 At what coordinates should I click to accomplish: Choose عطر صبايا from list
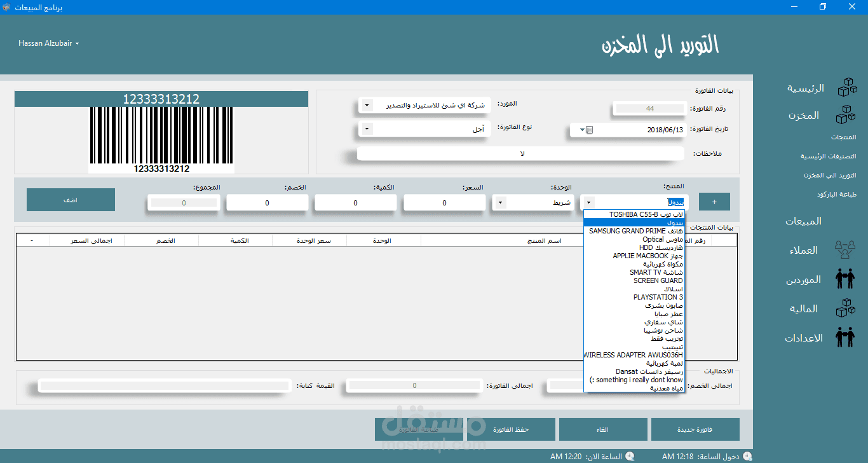tap(634, 314)
